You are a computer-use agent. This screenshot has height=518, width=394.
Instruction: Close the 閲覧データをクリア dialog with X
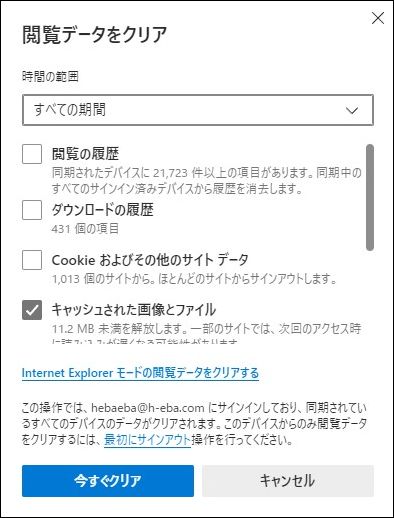coord(378,18)
